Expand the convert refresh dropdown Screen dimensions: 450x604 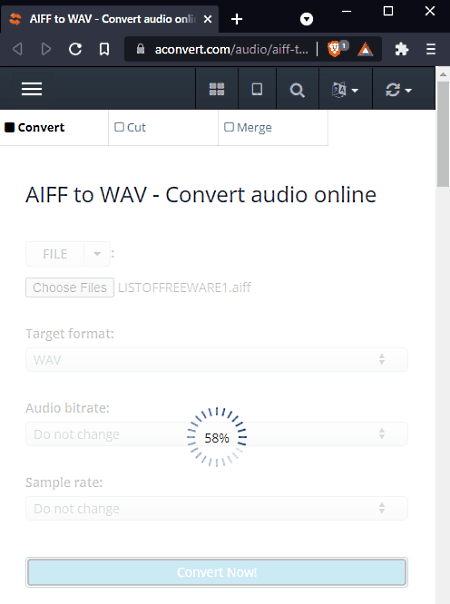coord(399,90)
